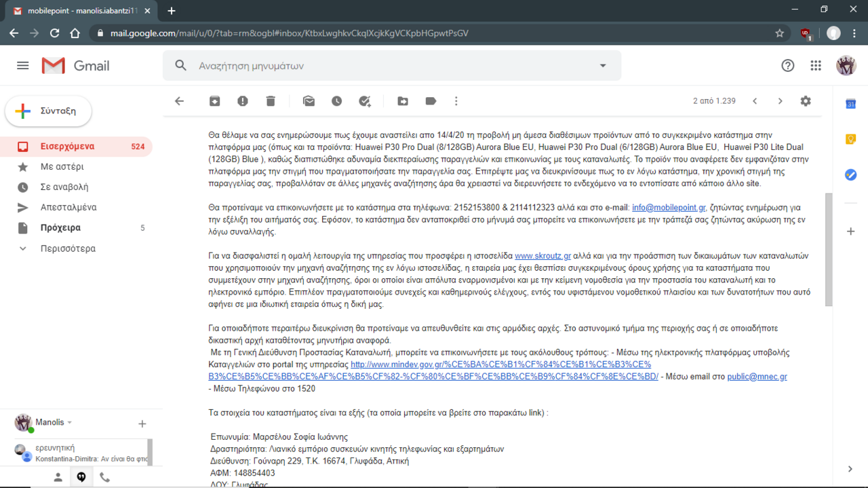Mark the email as unread

click(x=309, y=101)
